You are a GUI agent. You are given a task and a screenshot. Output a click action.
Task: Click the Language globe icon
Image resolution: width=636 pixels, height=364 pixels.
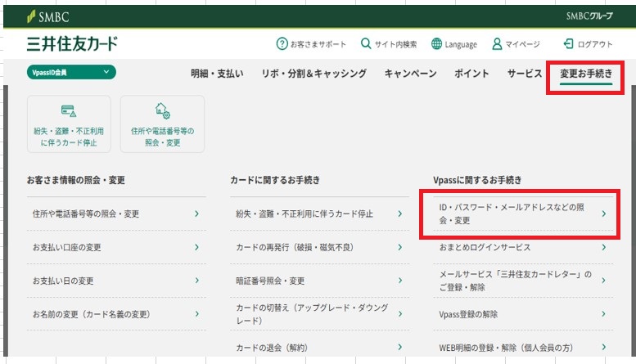[x=436, y=44]
